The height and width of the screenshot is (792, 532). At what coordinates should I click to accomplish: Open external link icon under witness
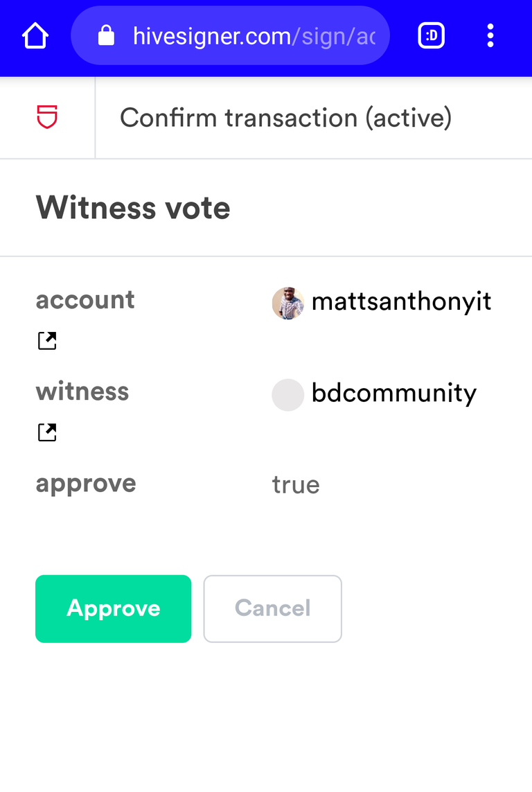47,432
